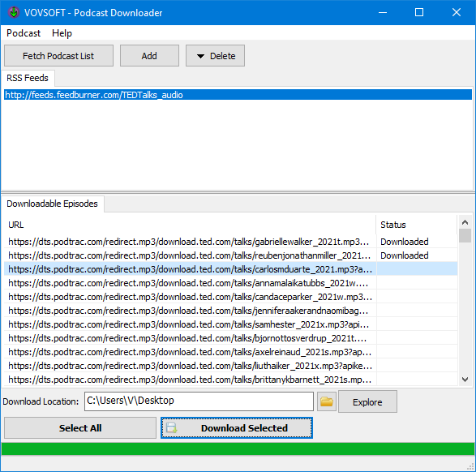This screenshot has width=476, height=472.
Task: Select the carlosmduarte_2021 episode row
Action: point(231,269)
